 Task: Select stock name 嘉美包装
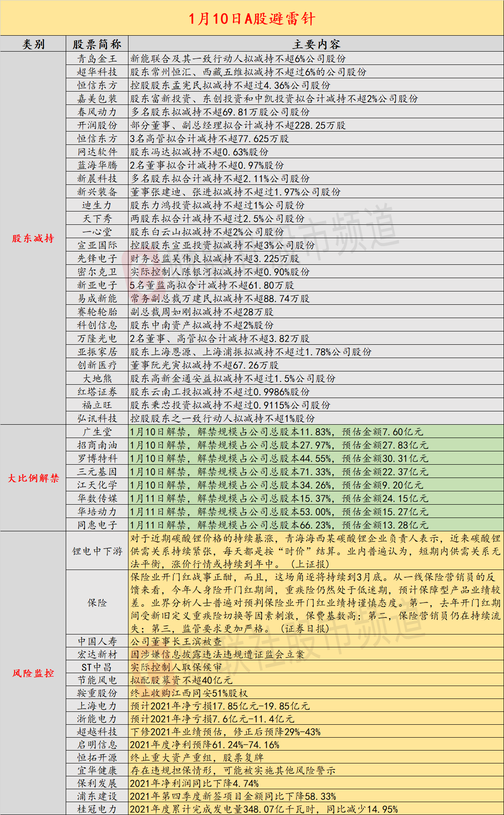pos(97,98)
